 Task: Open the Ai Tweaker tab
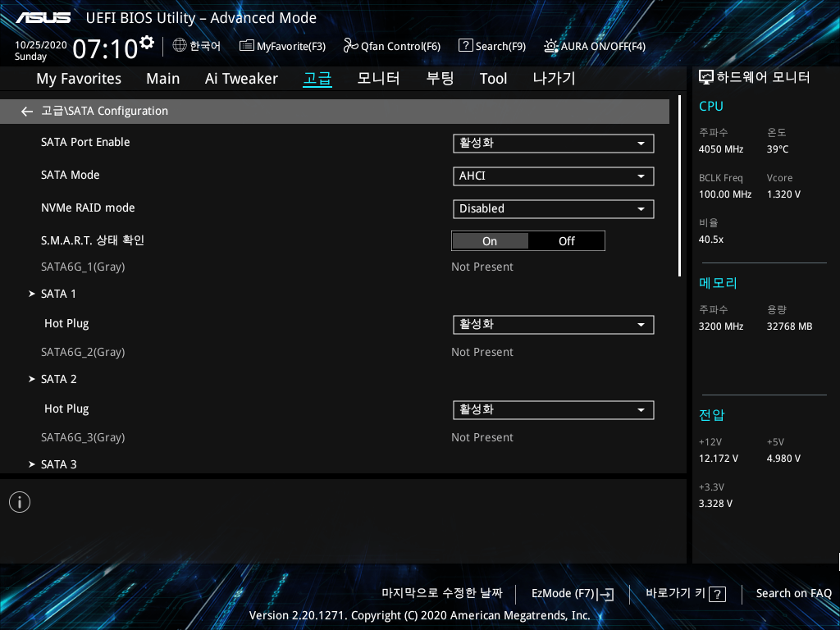[241, 79]
